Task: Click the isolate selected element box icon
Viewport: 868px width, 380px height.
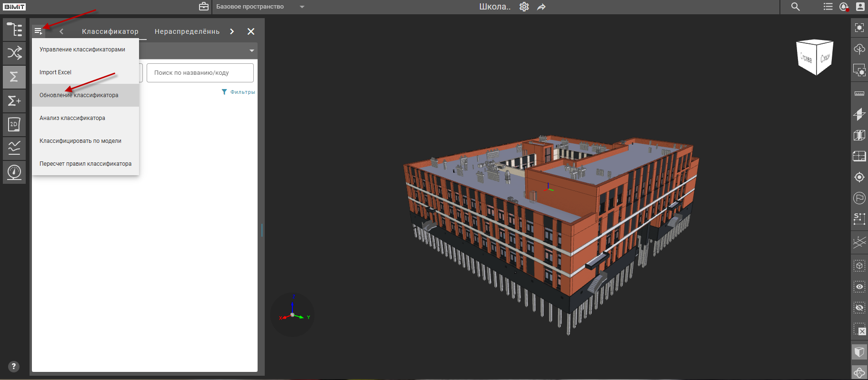Action: (859, 266)
